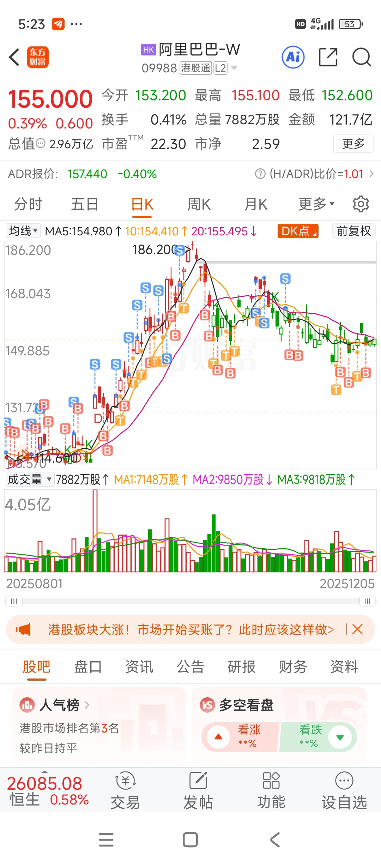
Task: Open the 均线 indicator dropdown
Action: coord(23,231)
